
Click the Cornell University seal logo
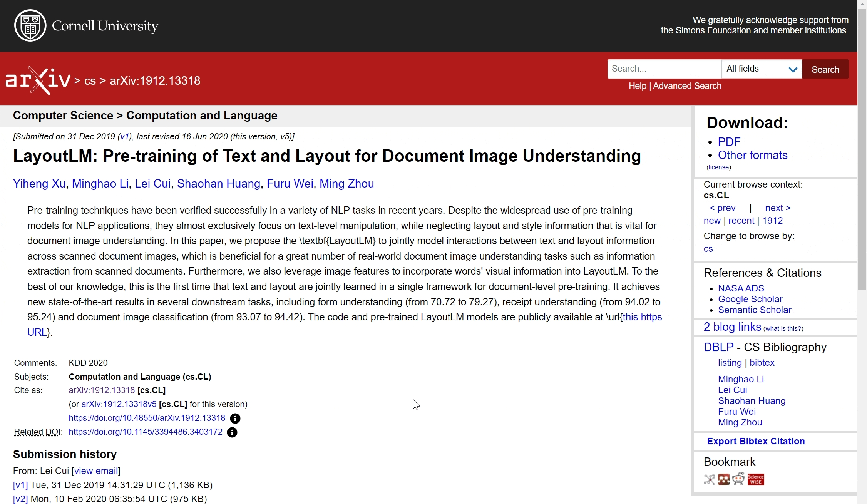tap(30, 25)
